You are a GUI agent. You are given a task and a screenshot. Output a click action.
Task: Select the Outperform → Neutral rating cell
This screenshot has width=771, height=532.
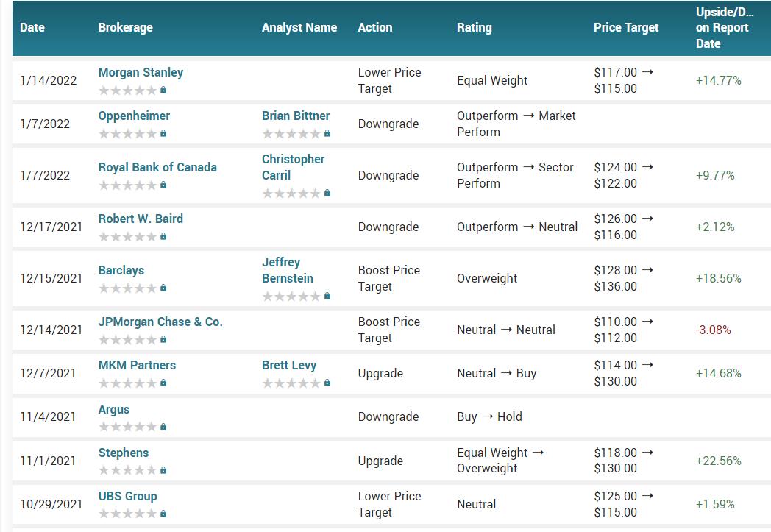click(x=517, y=227)
